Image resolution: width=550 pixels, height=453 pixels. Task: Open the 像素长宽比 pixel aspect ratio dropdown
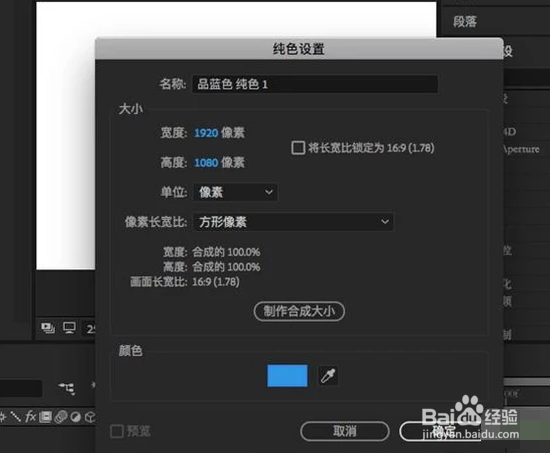(x=293, y=222)
